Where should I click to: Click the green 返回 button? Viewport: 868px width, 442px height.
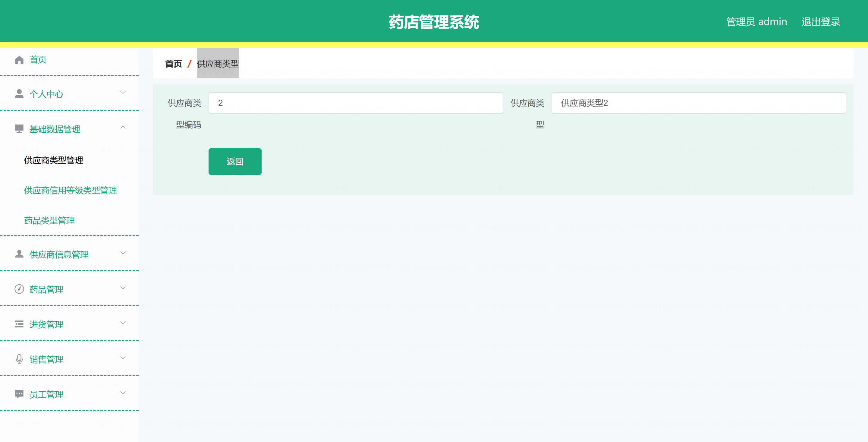(x=235, y=162)
